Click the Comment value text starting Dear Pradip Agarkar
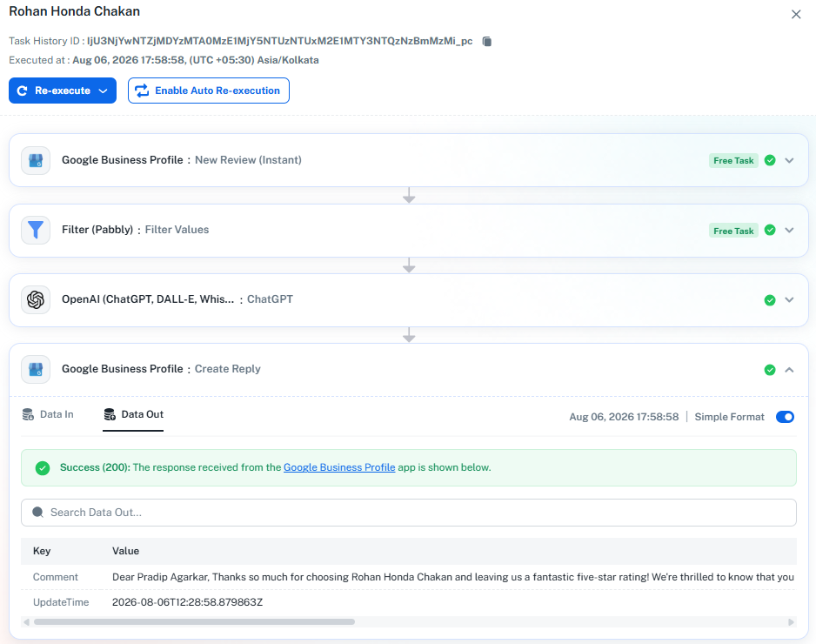Viewport: 816px width, 644px height. coord(452,577)
